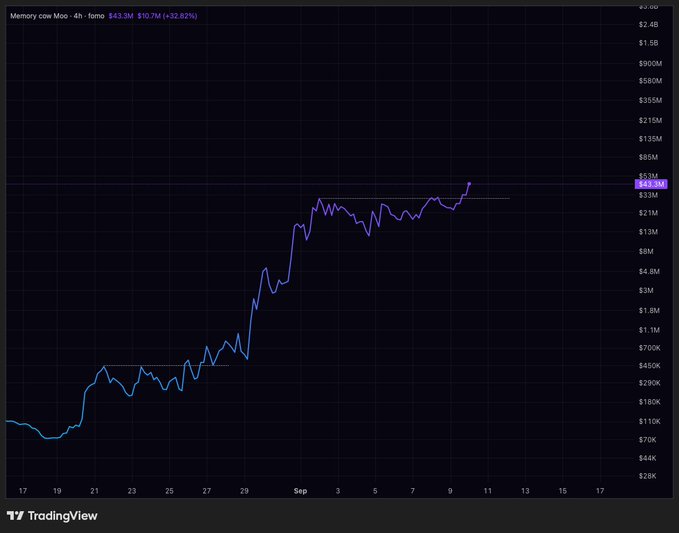Click the $900M price axis label
This screenshot has height=533, width=679.
(x=650, y=64)
